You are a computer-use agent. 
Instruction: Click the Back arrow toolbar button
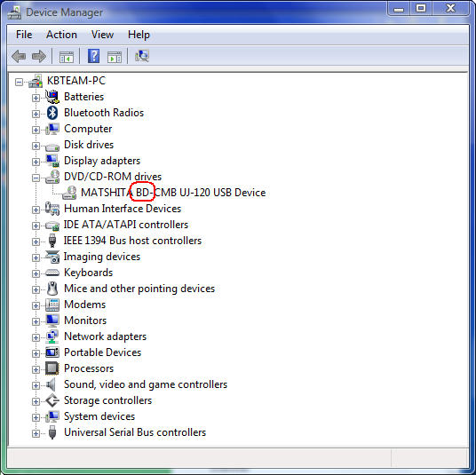coord(19,56)
